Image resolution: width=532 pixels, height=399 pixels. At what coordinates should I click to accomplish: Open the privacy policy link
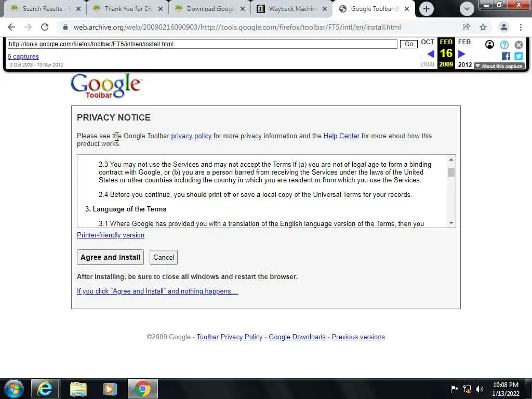pyautogui.click(x=191, y=136)
